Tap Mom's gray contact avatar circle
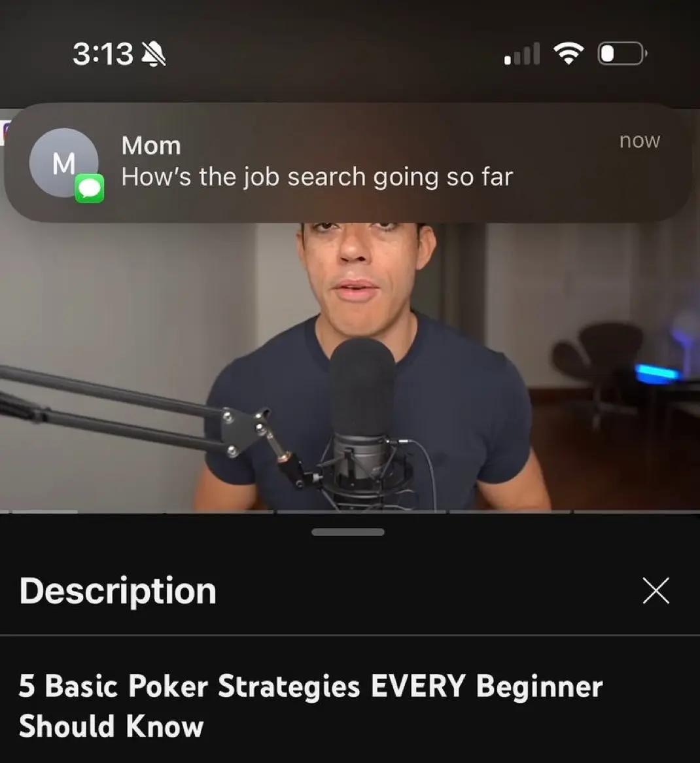700x763 pixels. (x=63, y=162)
